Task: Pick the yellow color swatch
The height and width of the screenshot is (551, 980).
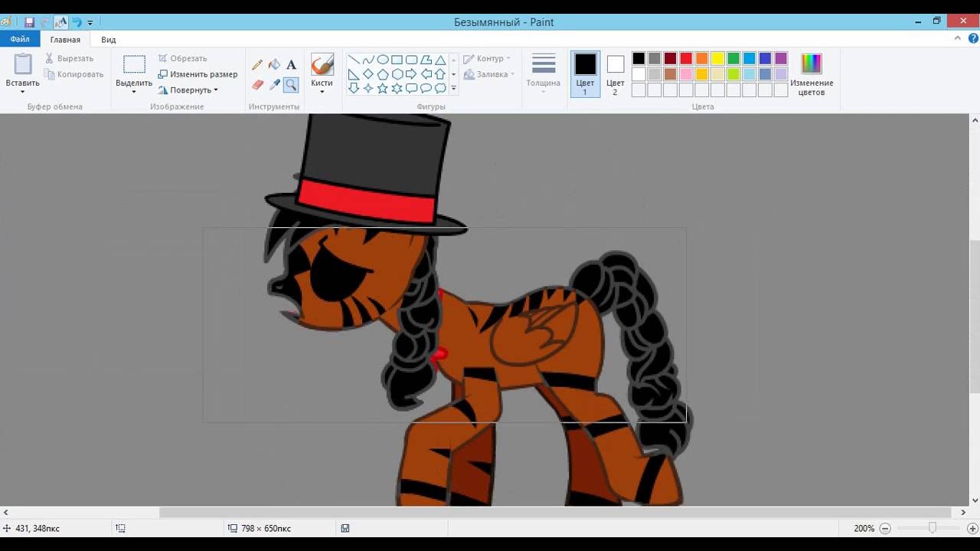Action: pyautogui.click(x=717, y=58)
